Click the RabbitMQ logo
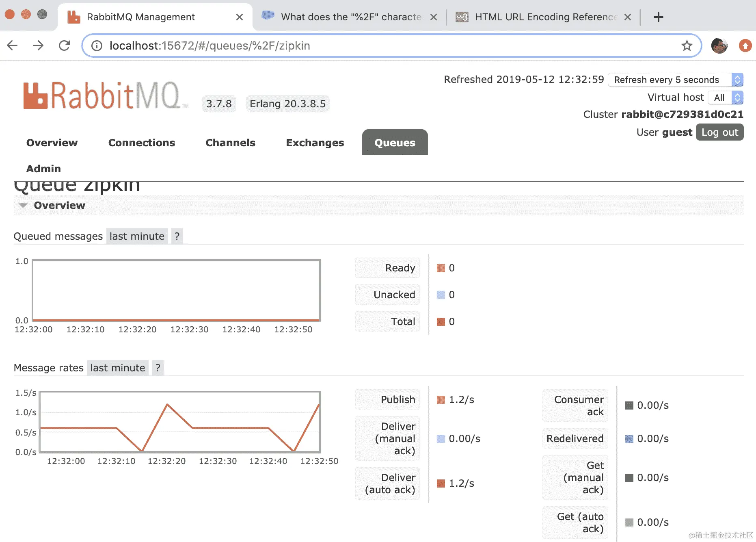Screen dimensions: 756x542 (x=105, y=96)
